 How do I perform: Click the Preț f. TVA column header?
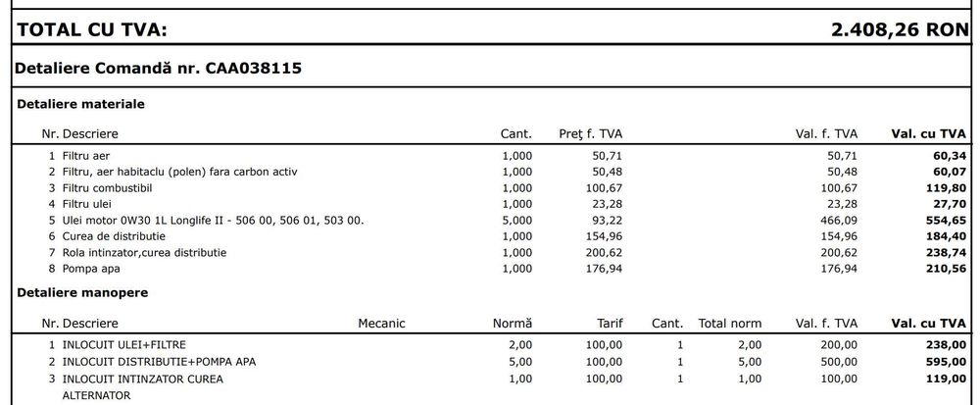[590, 133]
